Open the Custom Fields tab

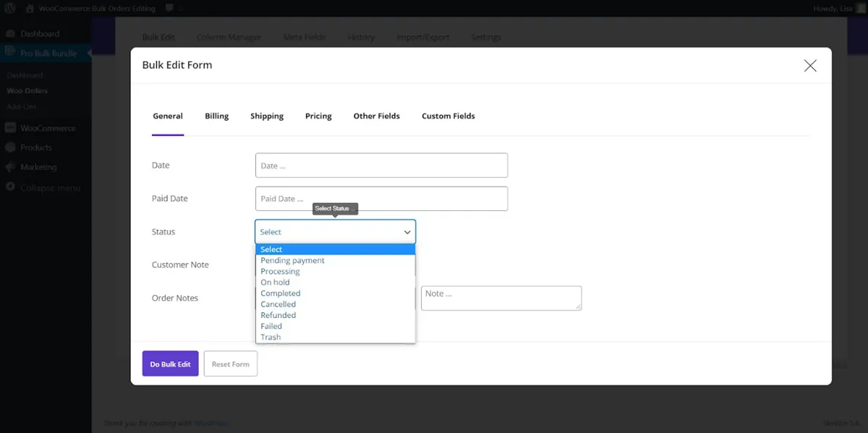(x=448, y=116)
